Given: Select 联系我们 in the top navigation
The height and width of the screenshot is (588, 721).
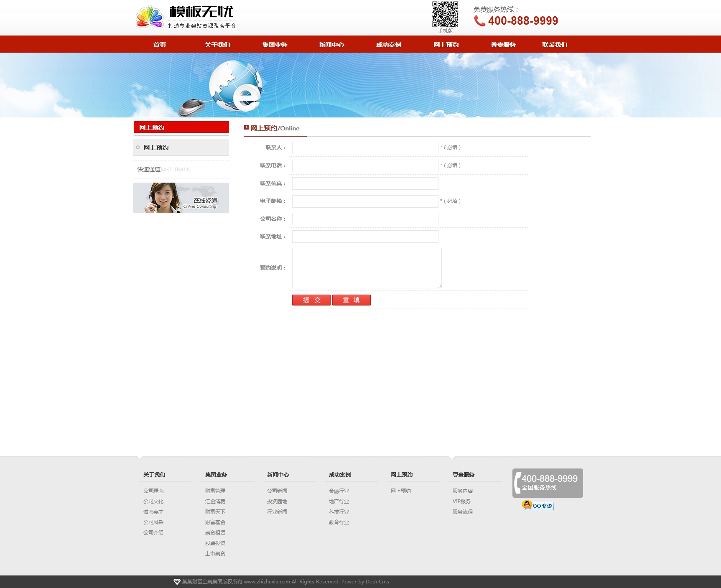Looking at the screenshot, I should pos(555,45).
